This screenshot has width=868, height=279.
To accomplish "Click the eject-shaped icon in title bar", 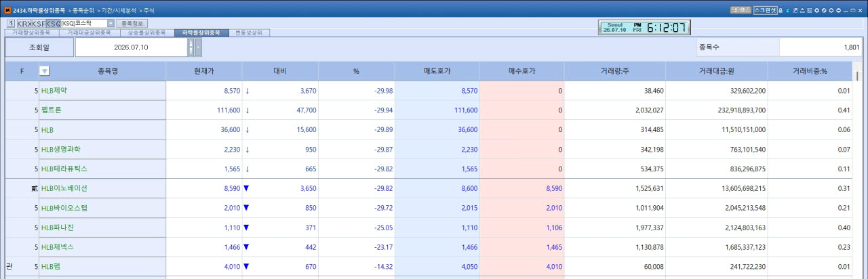I will click(x=802, y=11).
